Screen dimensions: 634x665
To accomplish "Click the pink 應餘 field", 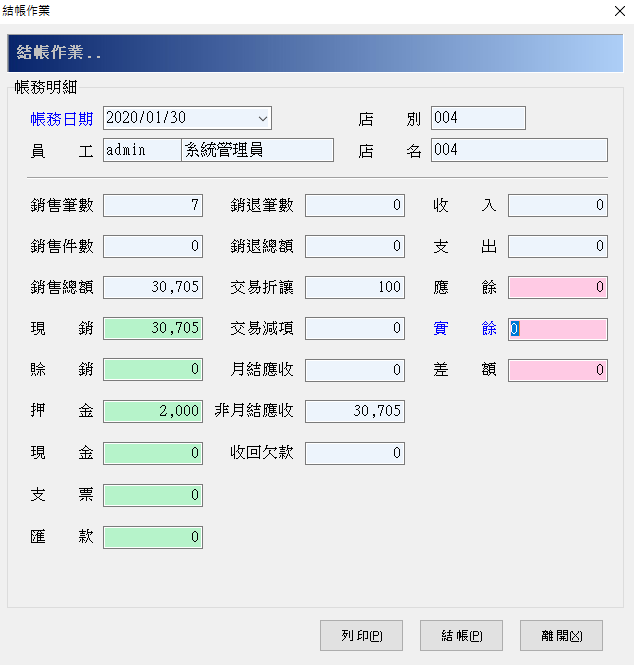I will [x=558, y=287].
